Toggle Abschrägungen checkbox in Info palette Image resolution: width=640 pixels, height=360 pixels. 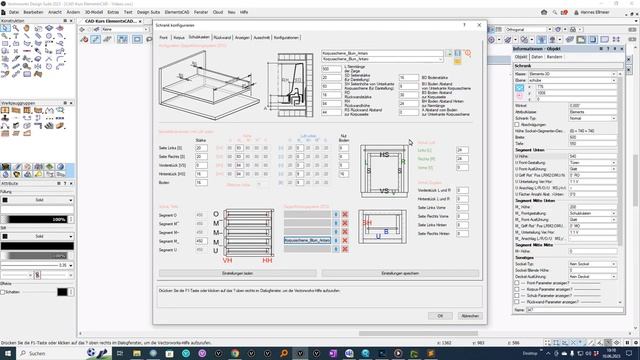[x=517, y=124]
